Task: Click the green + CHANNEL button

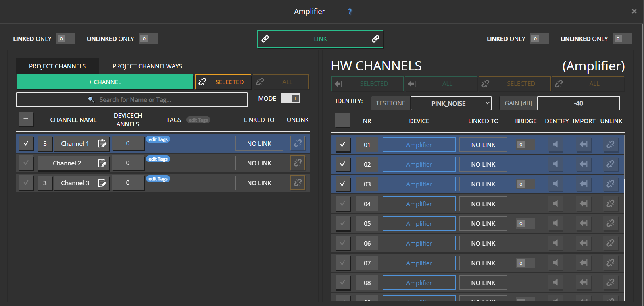Action: pyautogui.click(x=105, y=82)
